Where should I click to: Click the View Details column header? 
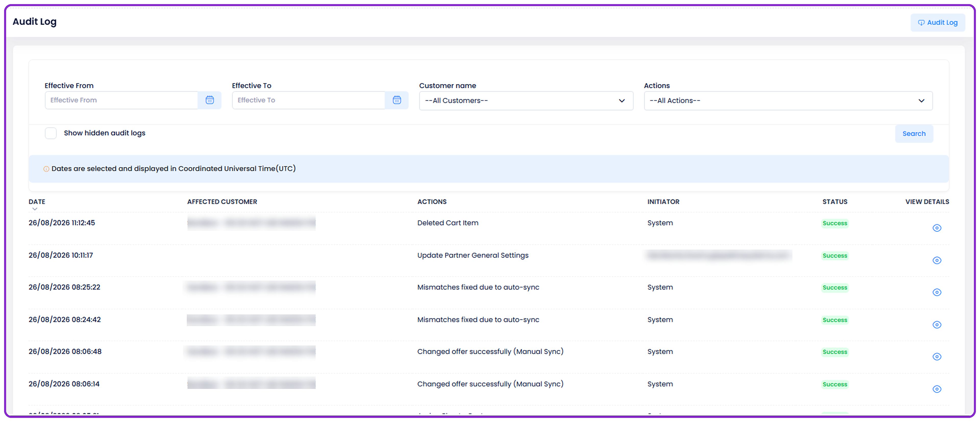click(927, 202)
